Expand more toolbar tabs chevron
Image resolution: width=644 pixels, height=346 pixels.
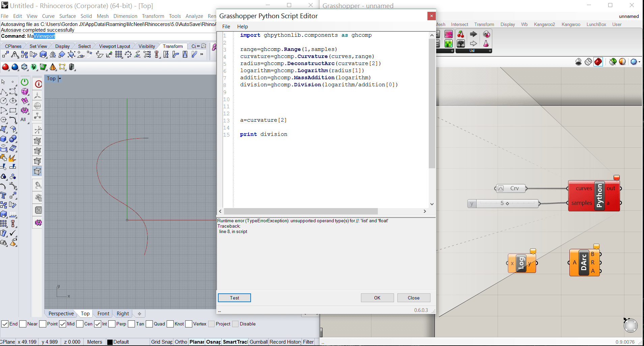tap(198, 46)
